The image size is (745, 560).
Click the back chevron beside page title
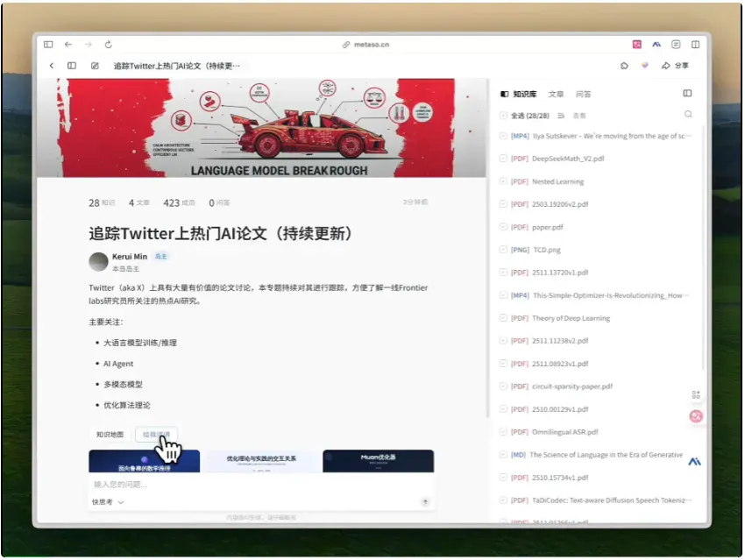(x=52, y=66)
